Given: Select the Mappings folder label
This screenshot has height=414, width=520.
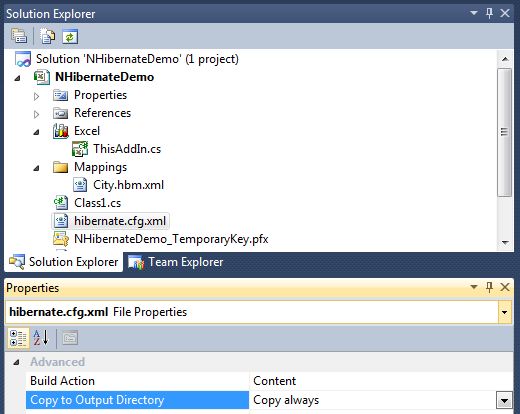Looking at the screenshot, I should pos(100,167).
